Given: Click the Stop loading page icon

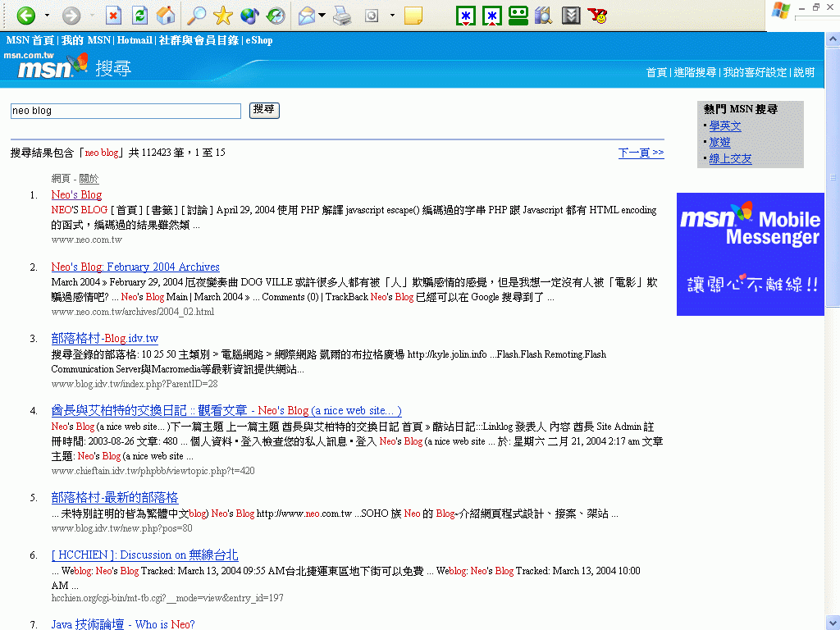Looking at the screenshot, I should point(114,15).
